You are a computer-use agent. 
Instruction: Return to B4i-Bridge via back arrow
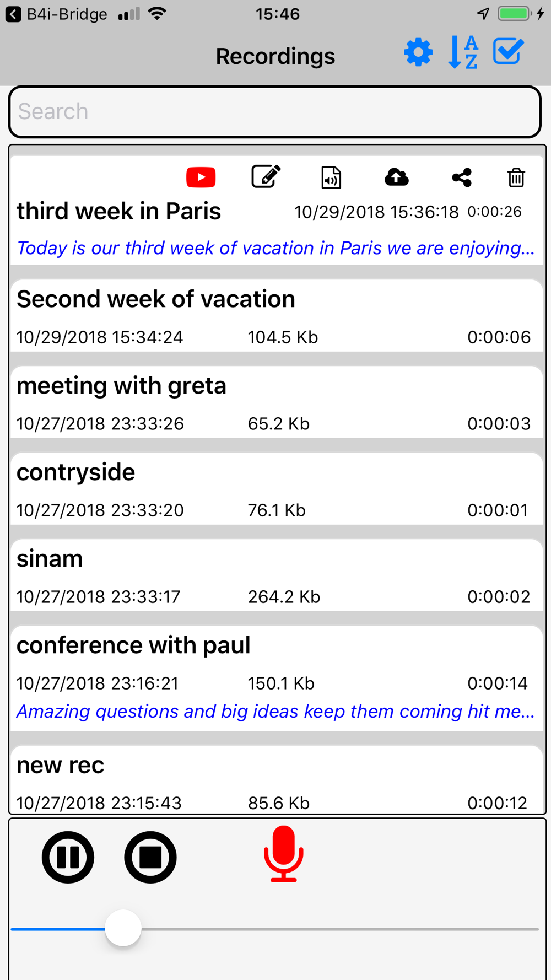coord(13,14)
